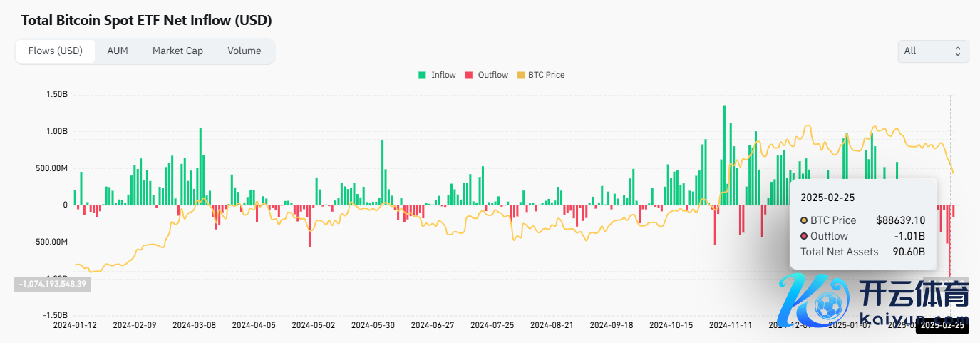Click the tallest green inflow bar near 2024-11-11
This screenshot has width=980, height=343.
(724, 155)
